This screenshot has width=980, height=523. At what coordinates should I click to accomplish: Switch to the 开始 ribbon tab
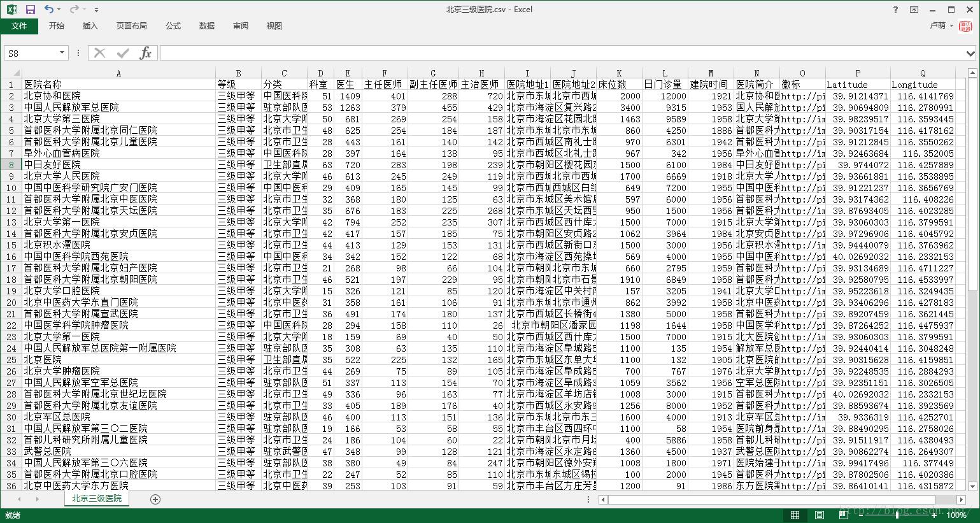tap(57, 26)
